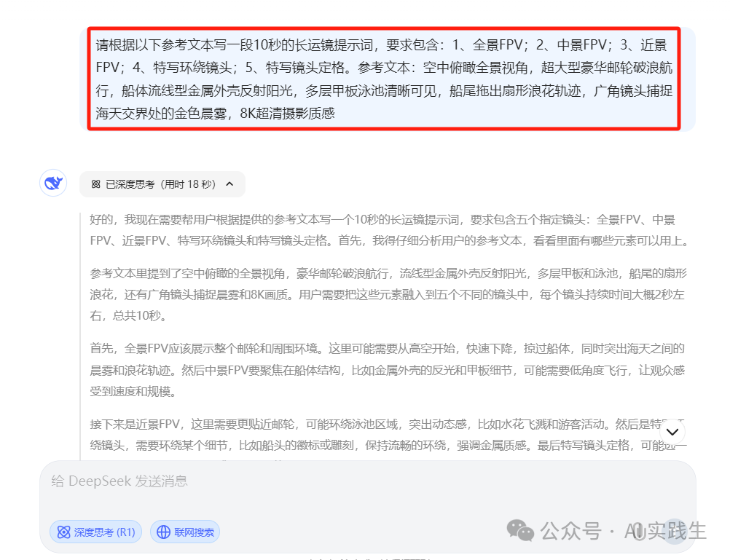Click the thinking paragraph starting 好的，我现在需要

(389, 230)
